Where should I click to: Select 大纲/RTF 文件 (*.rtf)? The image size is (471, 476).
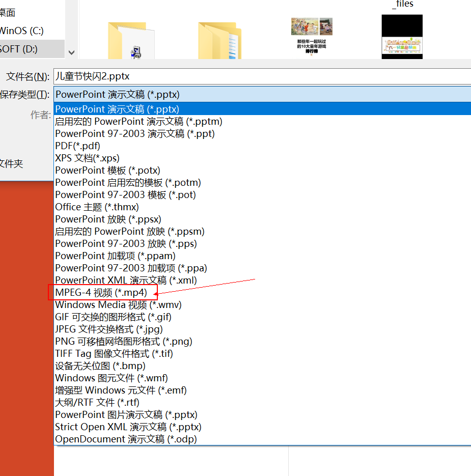262,402
